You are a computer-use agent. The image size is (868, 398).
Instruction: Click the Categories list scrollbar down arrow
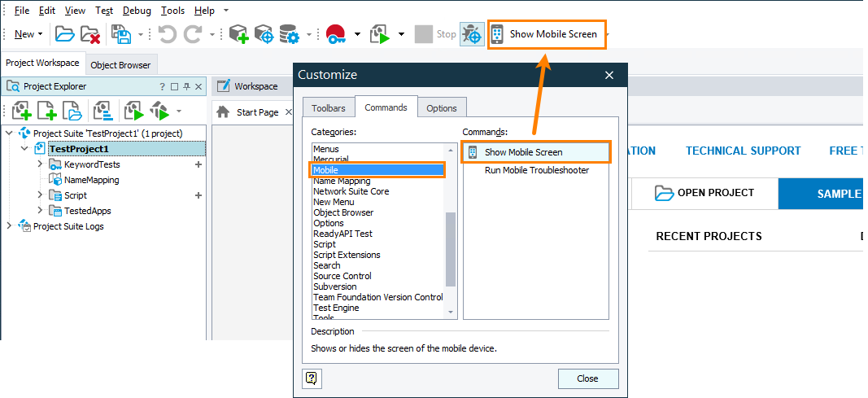click(x=451, y=312)
